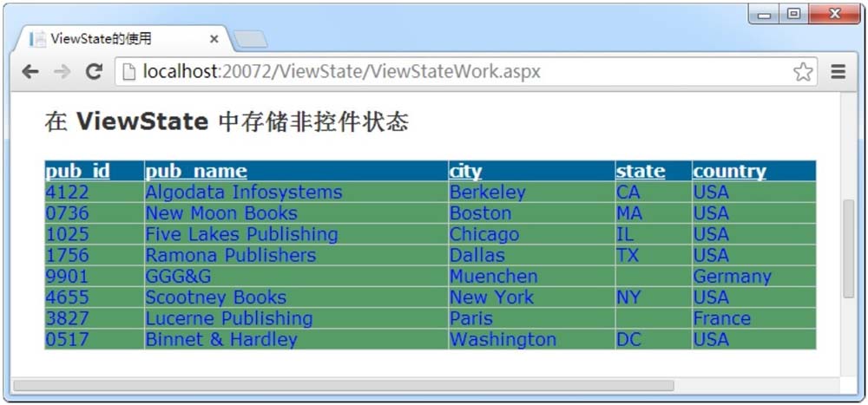Click 'New York' city cell
This screenshot has width=868, height=405.
pyautogui.click(x=531, y=297)
